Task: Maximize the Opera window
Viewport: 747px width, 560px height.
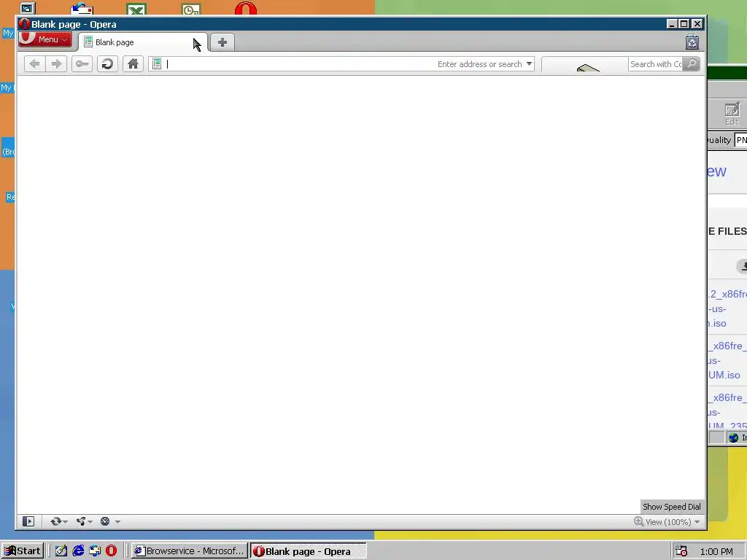Action: [684, 24]
